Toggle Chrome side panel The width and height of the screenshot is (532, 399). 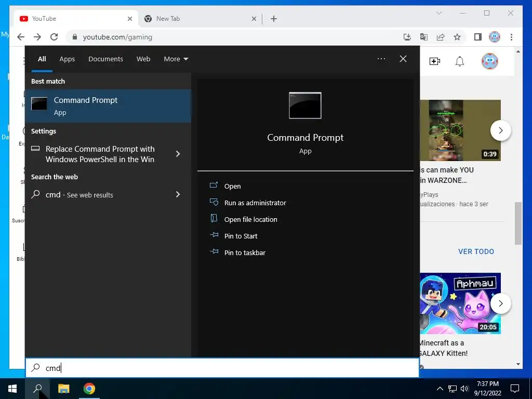(478, 37)
